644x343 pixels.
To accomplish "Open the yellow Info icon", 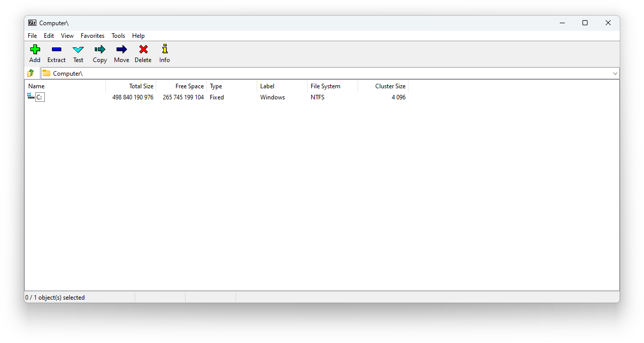I will click(x=164, y=49).
